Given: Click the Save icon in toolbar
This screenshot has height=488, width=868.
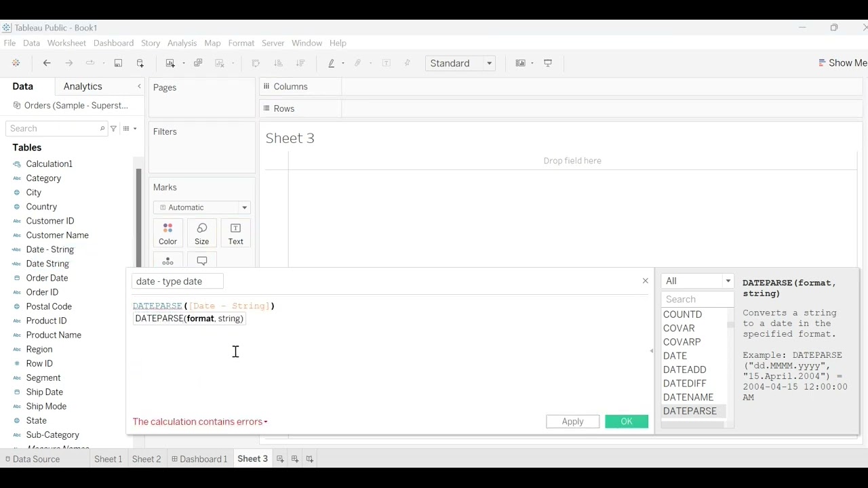Looking at the screenshot, I should point(118,63).
